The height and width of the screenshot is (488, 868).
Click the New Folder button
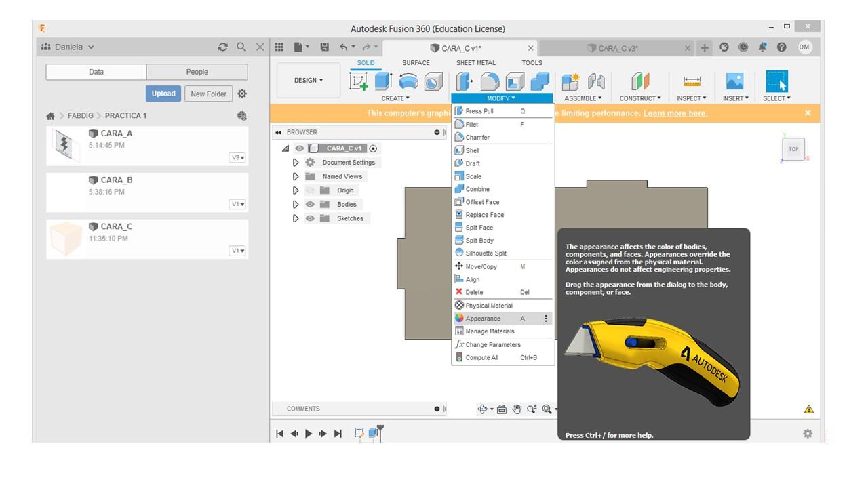point(208,94)
